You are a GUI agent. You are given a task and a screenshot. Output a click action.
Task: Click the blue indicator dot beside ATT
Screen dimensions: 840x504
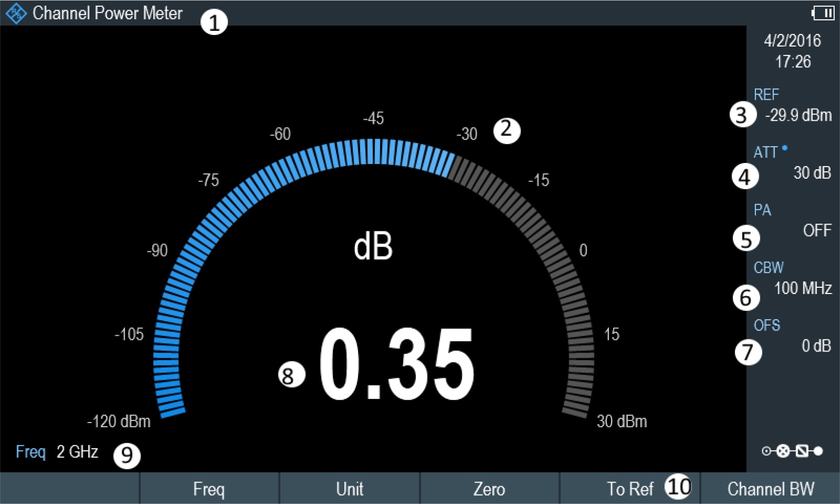786,149
